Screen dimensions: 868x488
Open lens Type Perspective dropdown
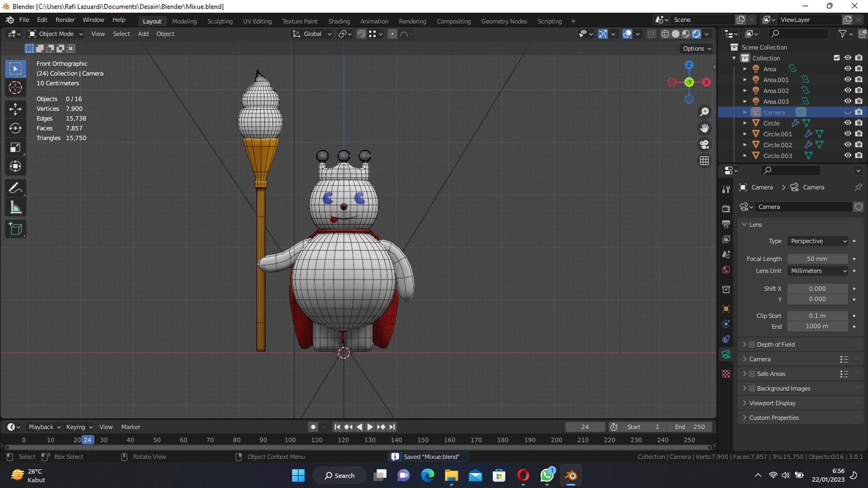pyautogui.click(x=818, y=241)
